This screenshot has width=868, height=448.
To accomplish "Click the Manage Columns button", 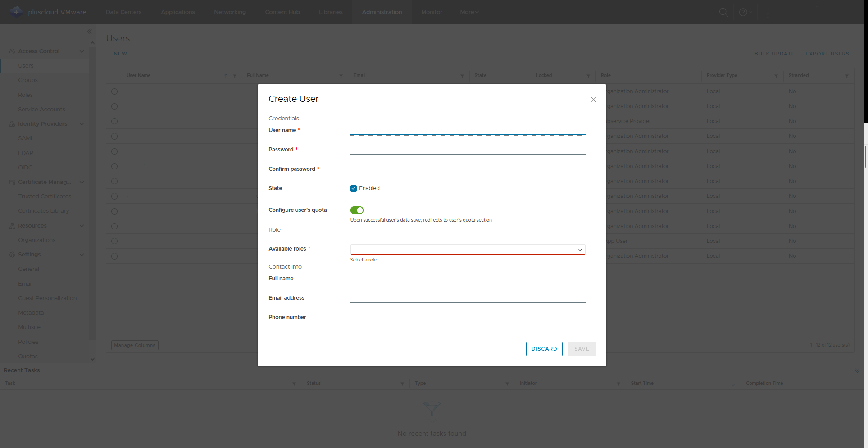I will pyautogui.click(x=135, y=345).
